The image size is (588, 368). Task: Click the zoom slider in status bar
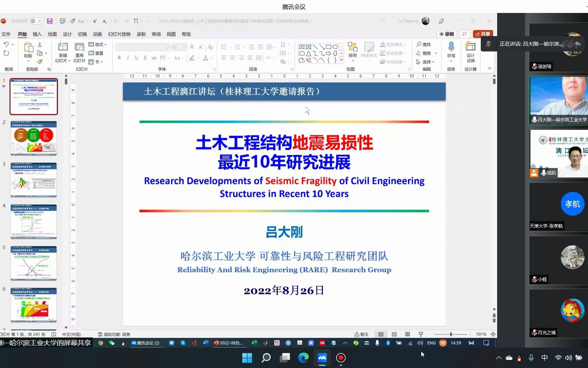[x=451, y=334]
